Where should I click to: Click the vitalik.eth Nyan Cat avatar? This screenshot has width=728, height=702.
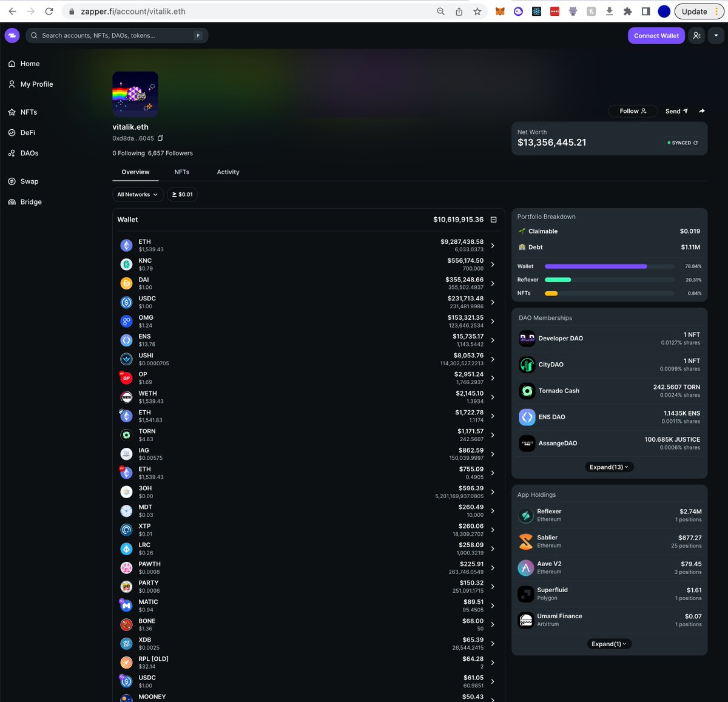[135, 94]
